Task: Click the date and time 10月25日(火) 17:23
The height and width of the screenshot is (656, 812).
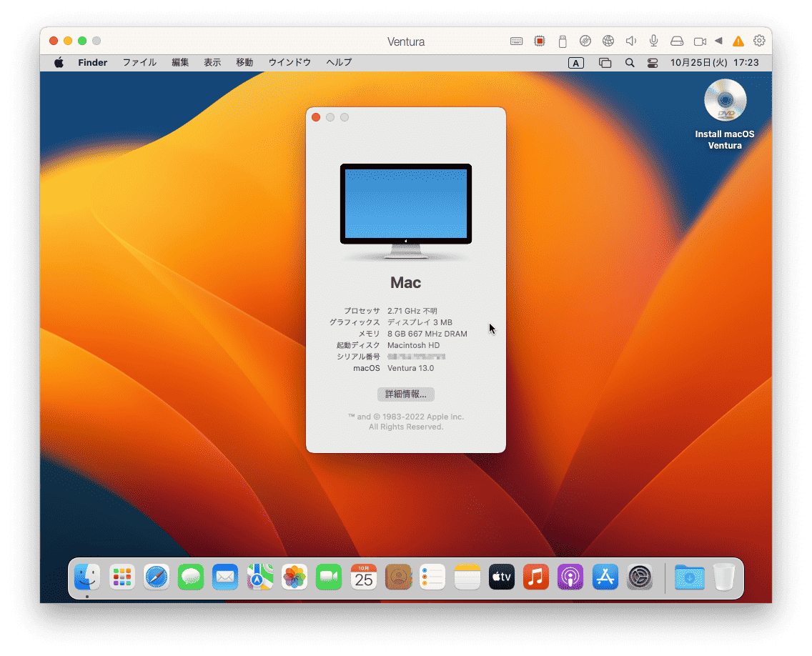Action: pyautogui.click(x=714, y=63)
